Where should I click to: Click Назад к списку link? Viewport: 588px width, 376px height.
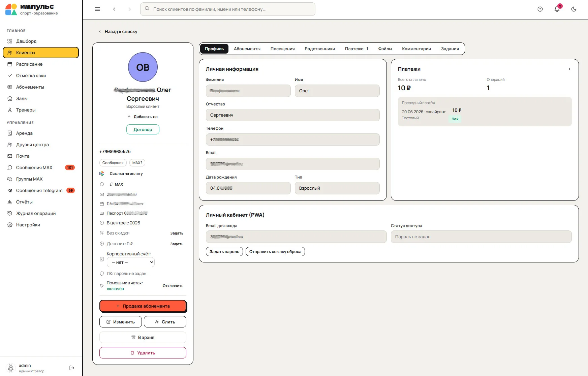[118, 31]
